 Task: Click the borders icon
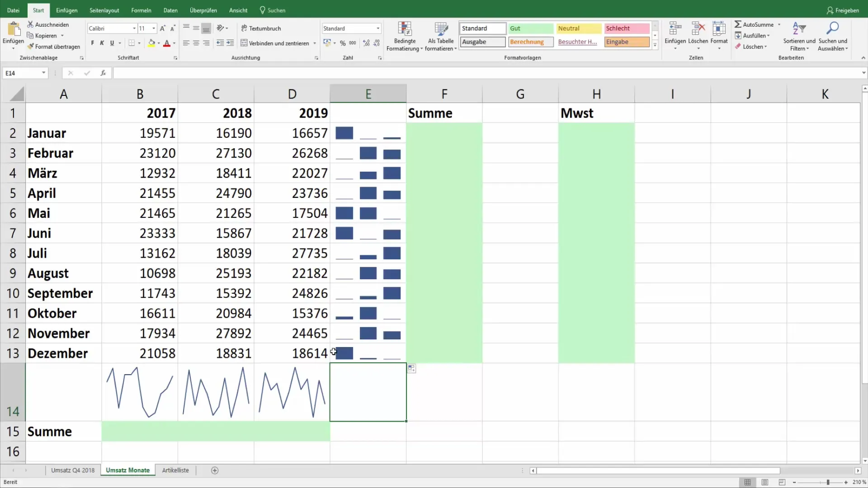click(132, 43)
